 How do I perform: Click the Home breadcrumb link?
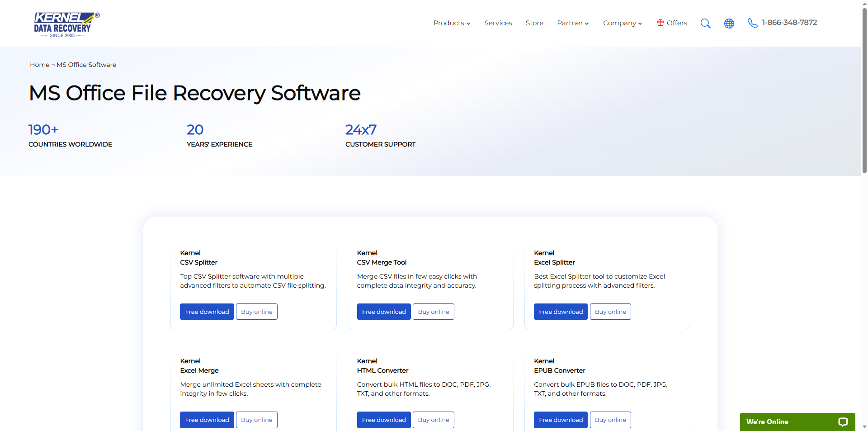tap(39, 65)
